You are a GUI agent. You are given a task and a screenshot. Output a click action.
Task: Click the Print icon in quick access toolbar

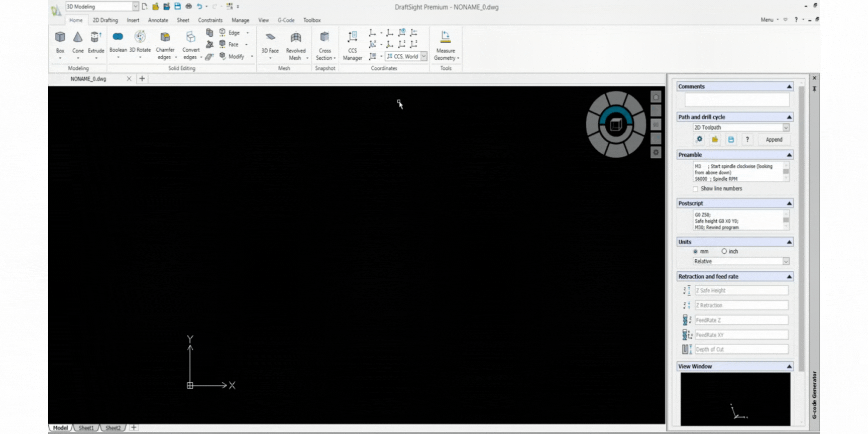(188, 7)
